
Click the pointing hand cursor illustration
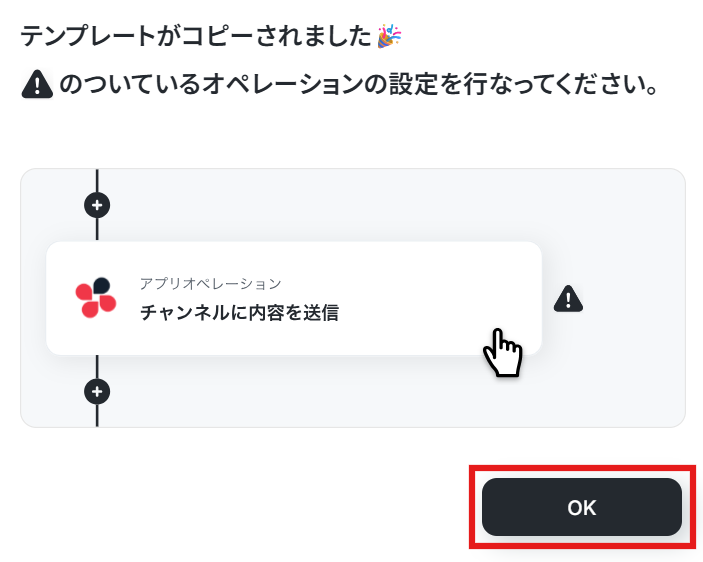point(503,353)
